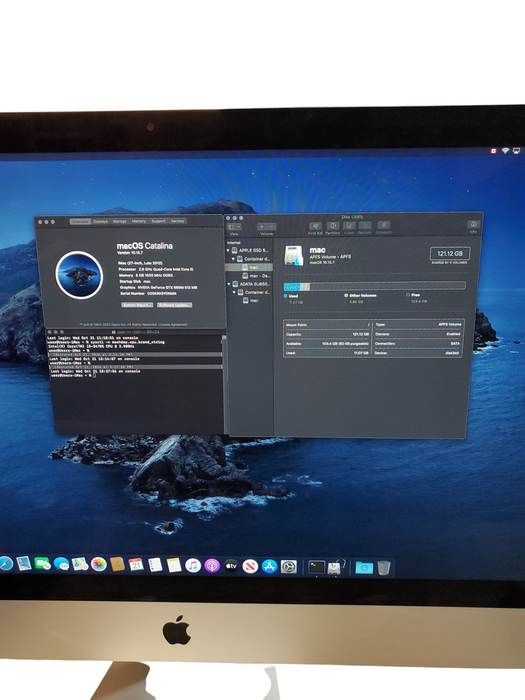Switch to Storage tab in About This Mac
Image resolution: width=525 pixels, height=700 pixels.
click(x=120, y=221)
